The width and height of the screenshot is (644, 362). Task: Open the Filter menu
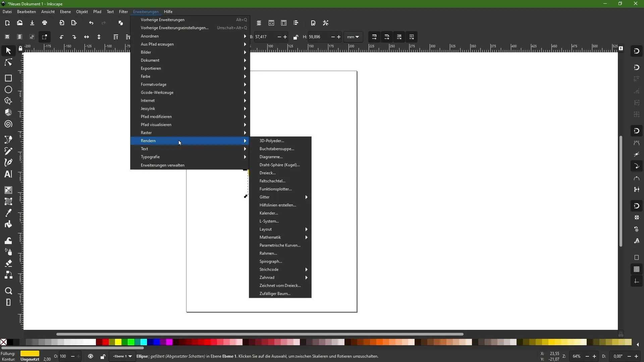[x=123, y=12]
